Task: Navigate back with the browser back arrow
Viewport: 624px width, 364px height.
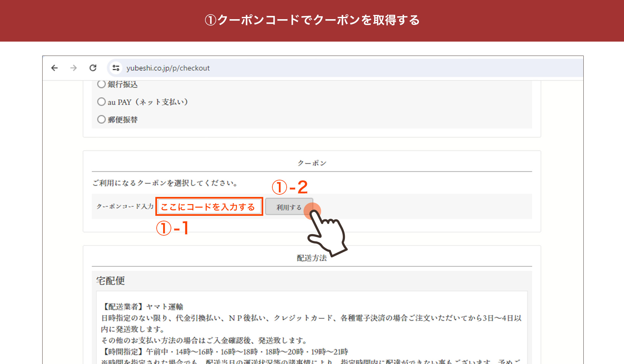Action: pos(55,68)
